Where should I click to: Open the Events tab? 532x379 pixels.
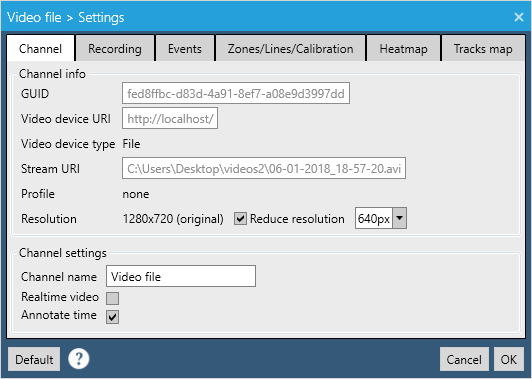185,49
